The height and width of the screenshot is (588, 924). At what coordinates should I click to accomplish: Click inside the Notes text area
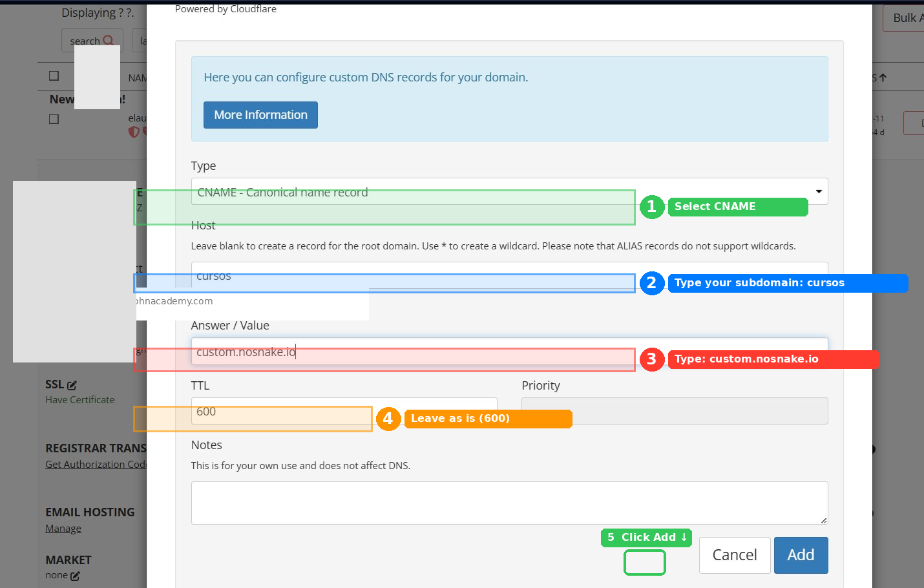(509, 503)
